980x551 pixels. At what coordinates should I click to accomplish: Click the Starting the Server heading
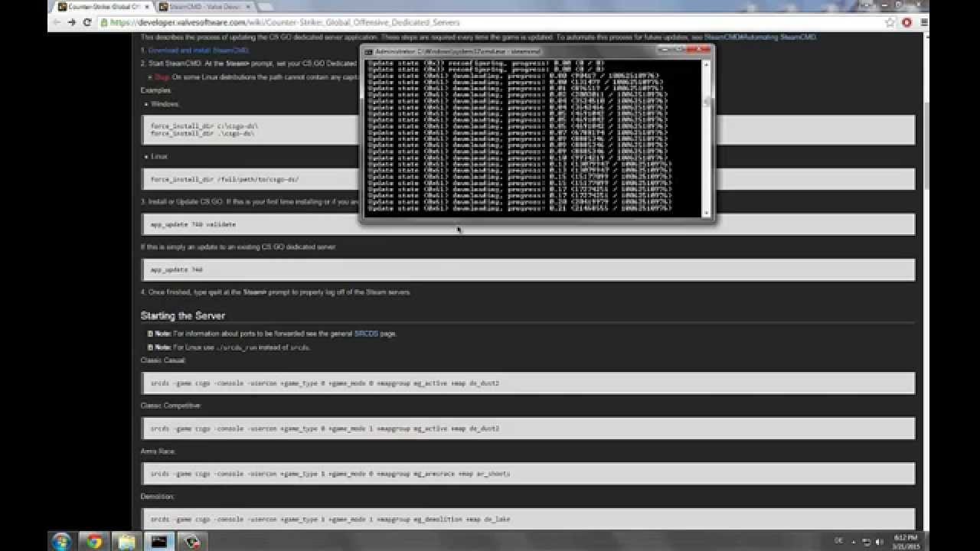click(182, 315)
